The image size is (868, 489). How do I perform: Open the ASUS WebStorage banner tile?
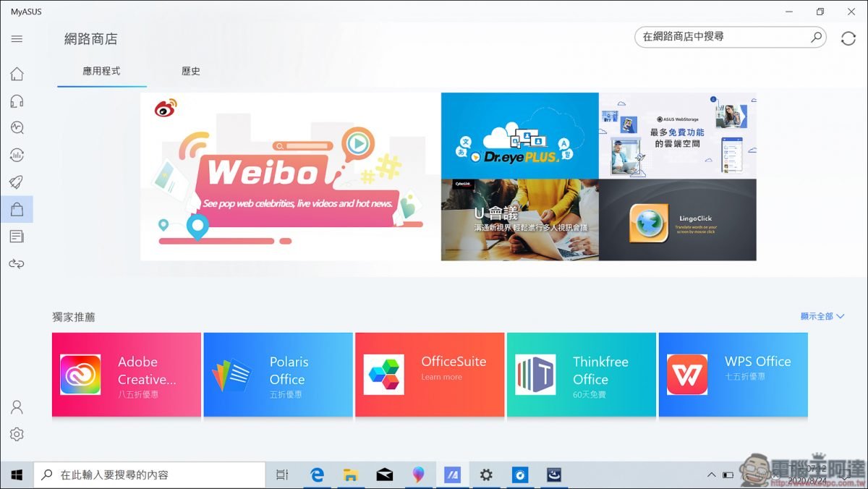(x=678, y=135)
